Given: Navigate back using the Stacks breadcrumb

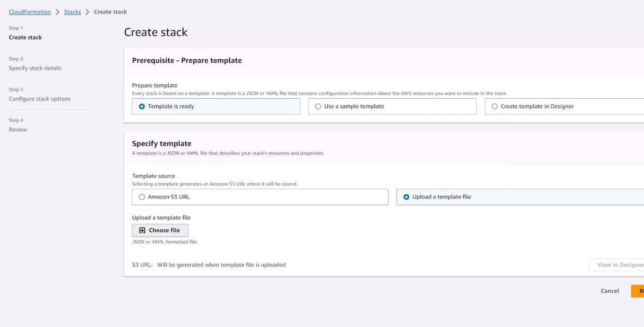Looking at the screenshot, I should [72, 11].
